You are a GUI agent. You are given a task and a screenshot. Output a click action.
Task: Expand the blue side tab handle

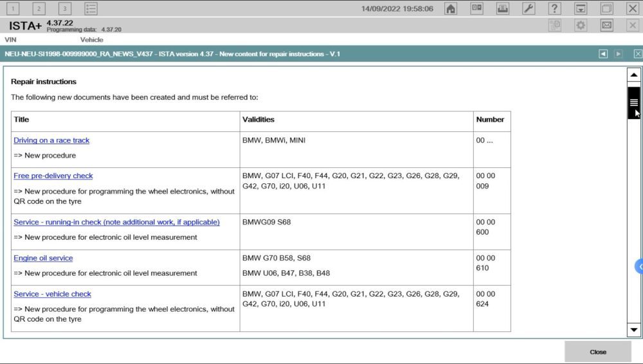click(x=639, y=266)
